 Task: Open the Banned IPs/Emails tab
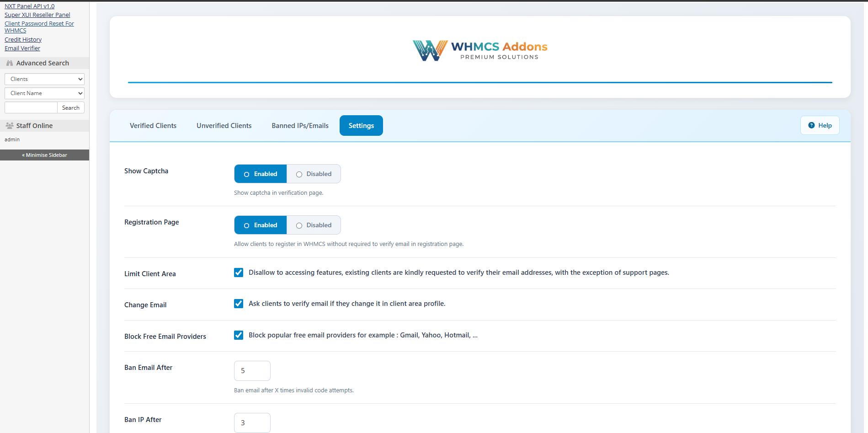[x=300, y=125]
